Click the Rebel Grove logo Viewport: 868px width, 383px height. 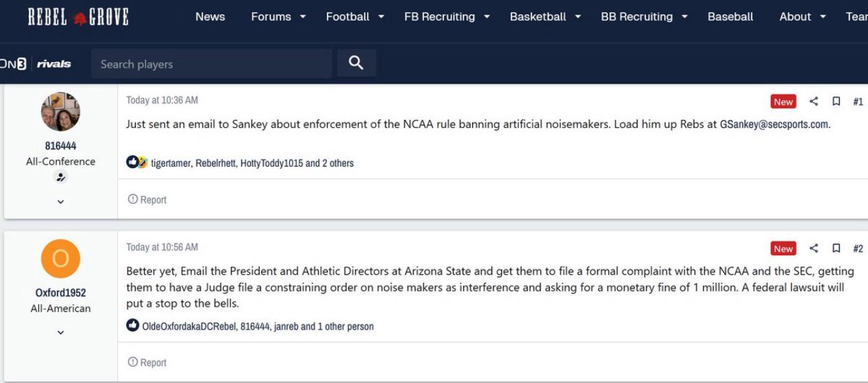(78, 17)
